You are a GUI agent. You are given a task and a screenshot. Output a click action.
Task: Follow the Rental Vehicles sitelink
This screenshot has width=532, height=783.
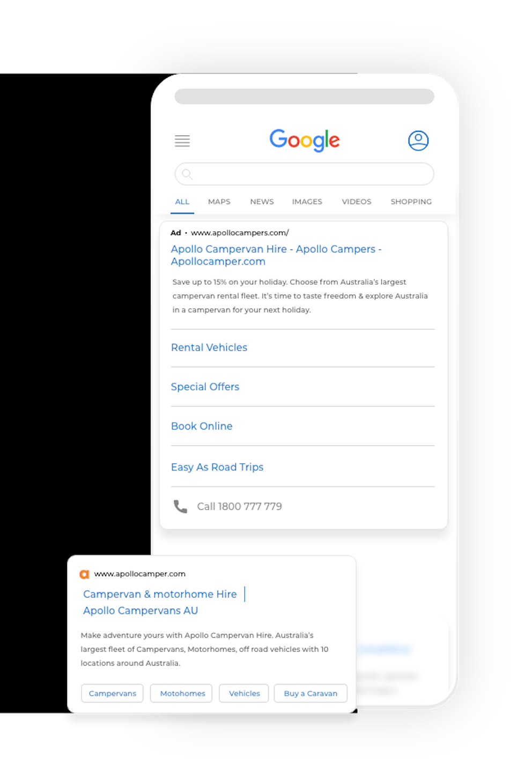pyautogui.click(x=209, y=348)
